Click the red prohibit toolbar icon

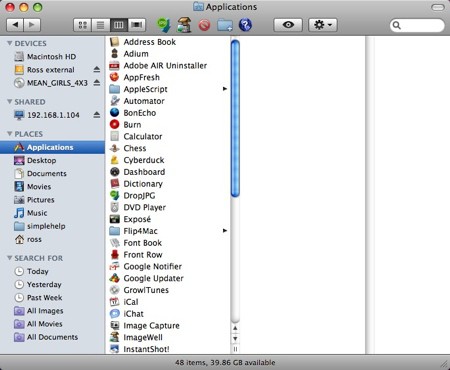(204, 25)
